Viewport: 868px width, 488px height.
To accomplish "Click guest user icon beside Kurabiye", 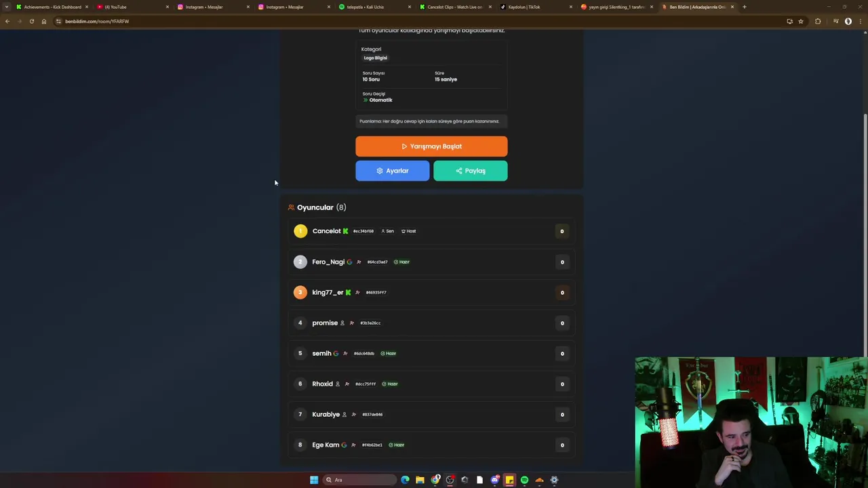I will [344, 415].
